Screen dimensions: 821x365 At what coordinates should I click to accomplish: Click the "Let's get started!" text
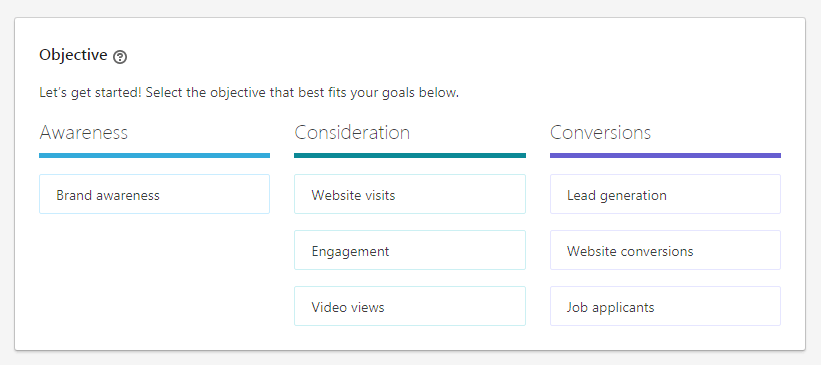(90, 93)
